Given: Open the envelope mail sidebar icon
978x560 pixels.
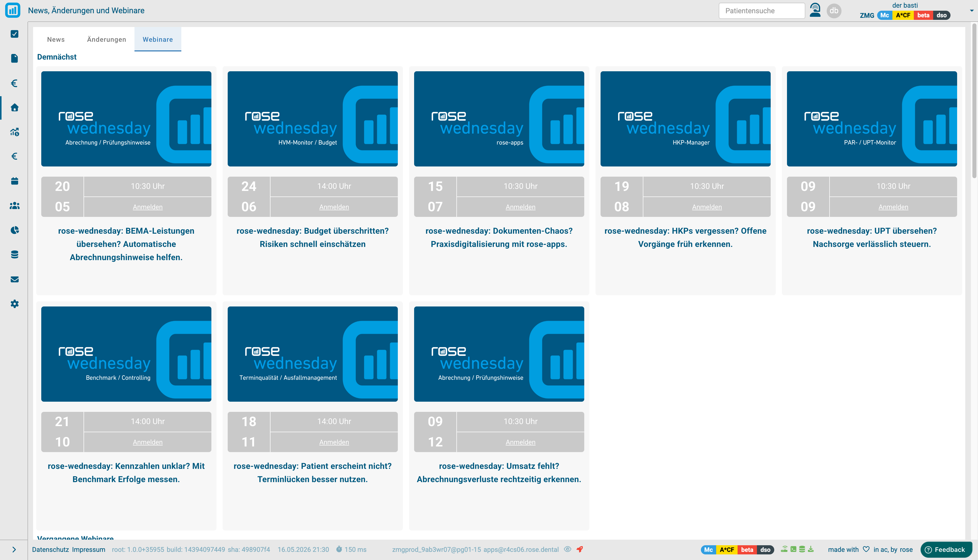Looking at the screenshot, I should [x=15, y=279].
